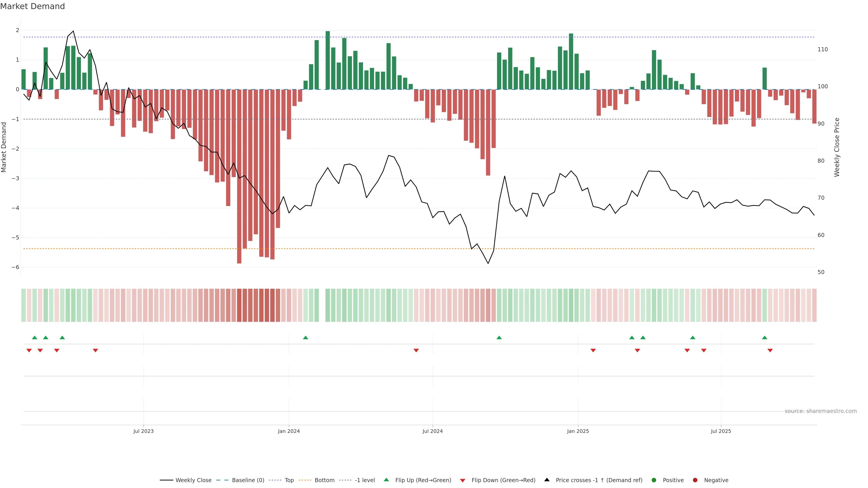Click the Weekly Close Price axis title
Image resolution: width=868 pixels, height=488 pixels.
coord(837,147)
